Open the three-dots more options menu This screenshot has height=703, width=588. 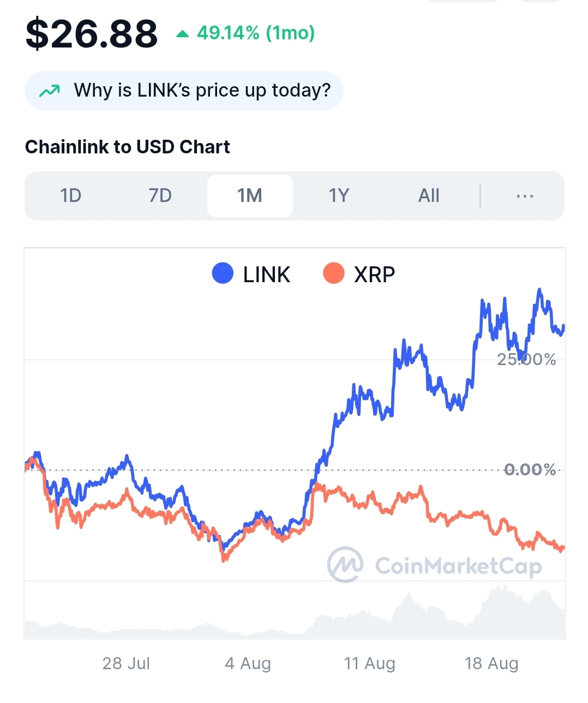524,196
